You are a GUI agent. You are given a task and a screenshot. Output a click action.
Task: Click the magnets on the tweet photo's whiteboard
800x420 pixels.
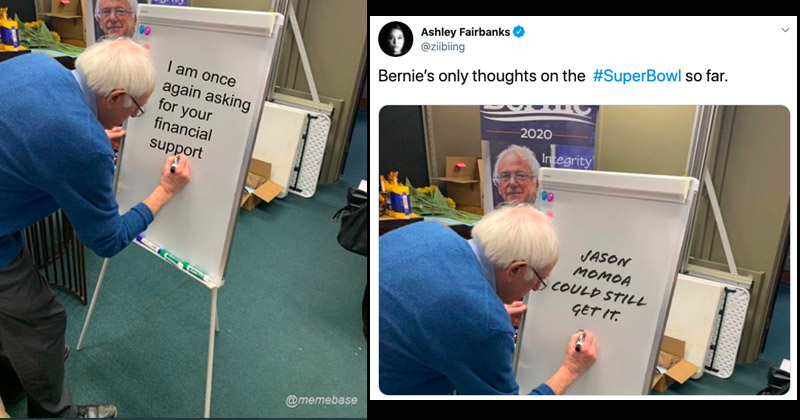547,196
